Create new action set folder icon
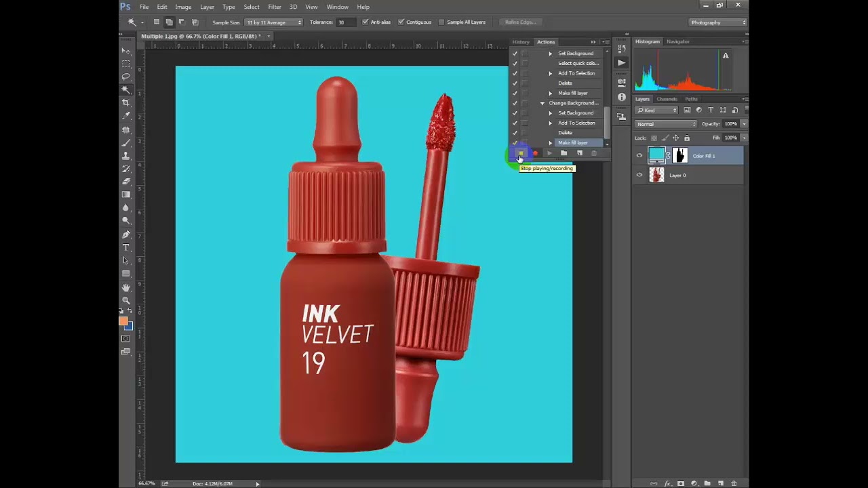This screenshot has height=488, width=868. [564, 153]
